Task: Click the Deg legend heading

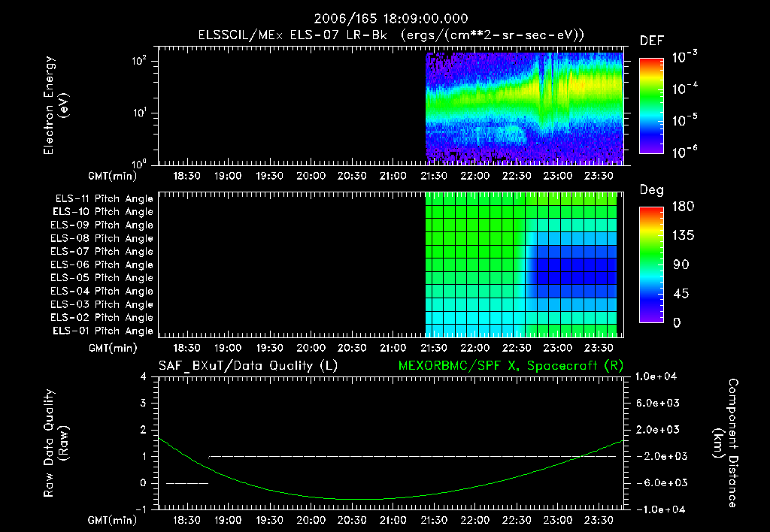Action: point(652,190)
